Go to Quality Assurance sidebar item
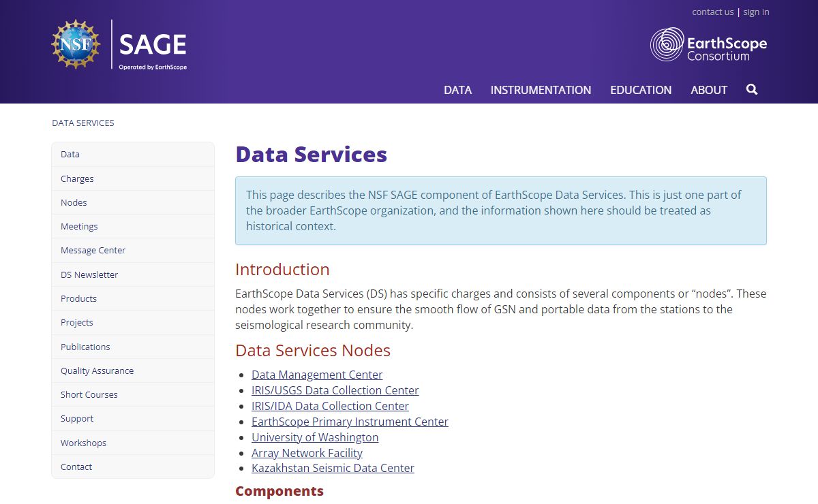818x504 pixels. 97,371
